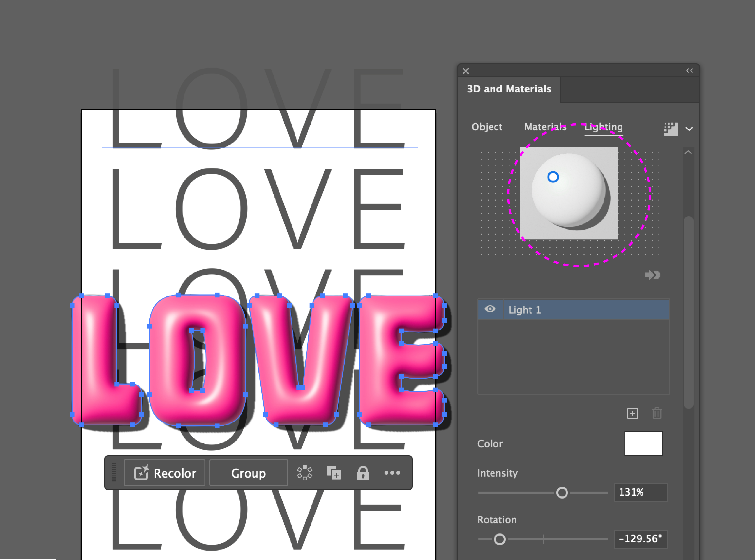Collapse the panel with the double-chevron
This screenshot has height=560, width=755.
[689, 71]
